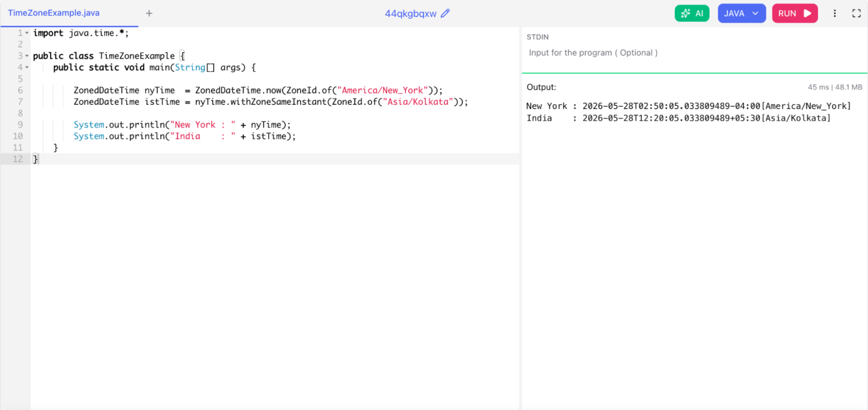The height and width of the screenshot is (410, 868).
Task: Open the AI assistant button
Action: coord(692,13)
